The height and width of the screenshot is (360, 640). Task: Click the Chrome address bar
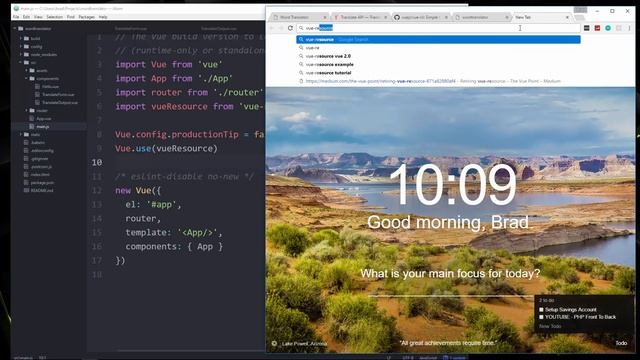[x=438, y=28]
